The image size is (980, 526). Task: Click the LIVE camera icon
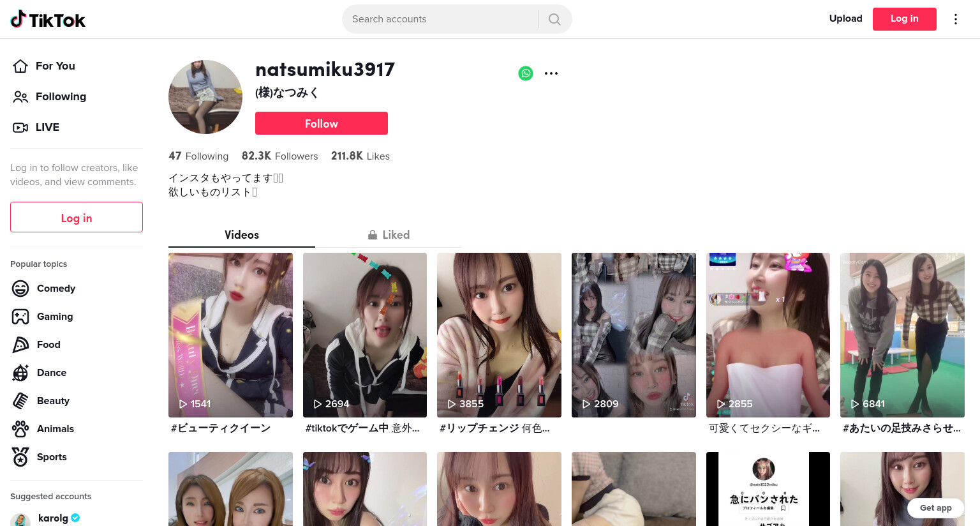[x=20, y=127]
